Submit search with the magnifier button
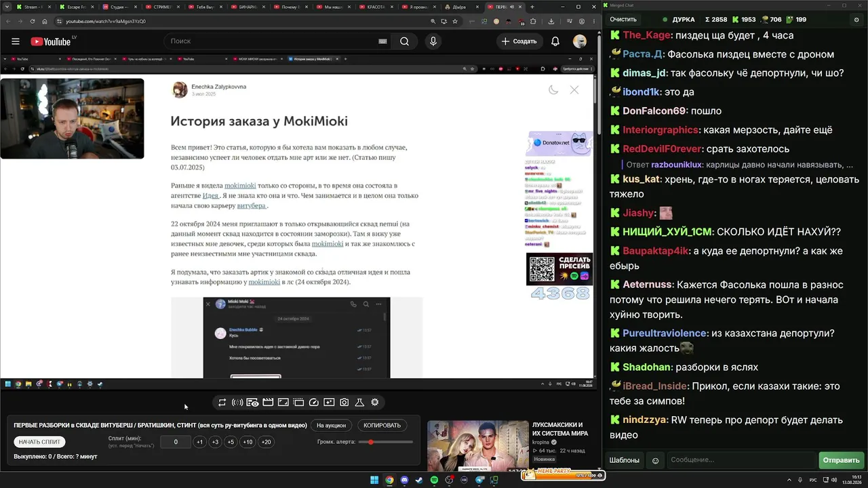 point(404,41)
